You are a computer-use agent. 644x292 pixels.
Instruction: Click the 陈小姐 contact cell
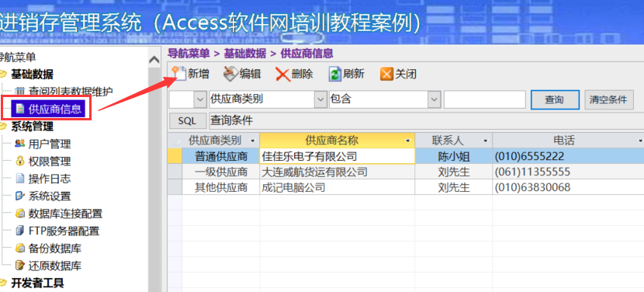(x=454, y=156)
